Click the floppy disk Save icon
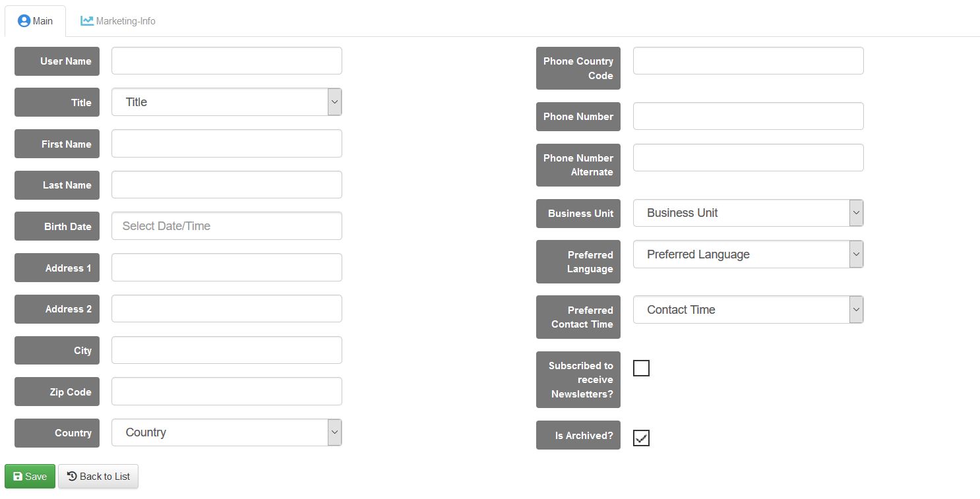The image size is (980, 499). coord(18,477)
